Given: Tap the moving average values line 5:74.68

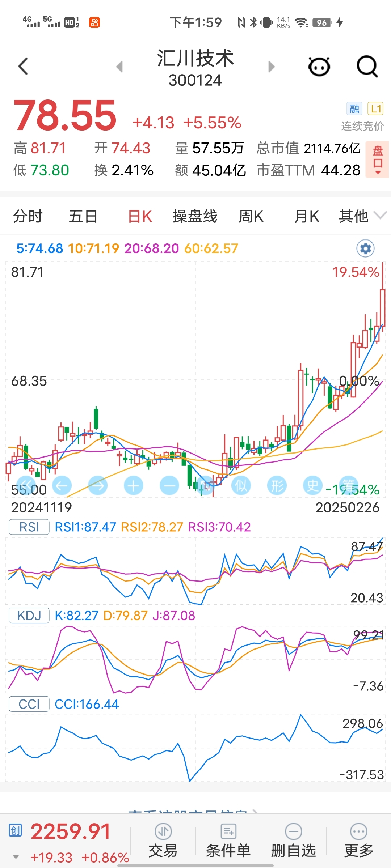Looking at the screenshot, I should point(40,248).
